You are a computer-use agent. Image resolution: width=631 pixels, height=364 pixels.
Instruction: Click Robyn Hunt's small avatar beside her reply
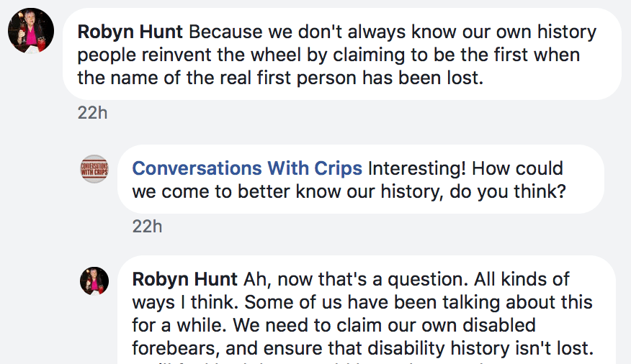(x=94, y=281)
